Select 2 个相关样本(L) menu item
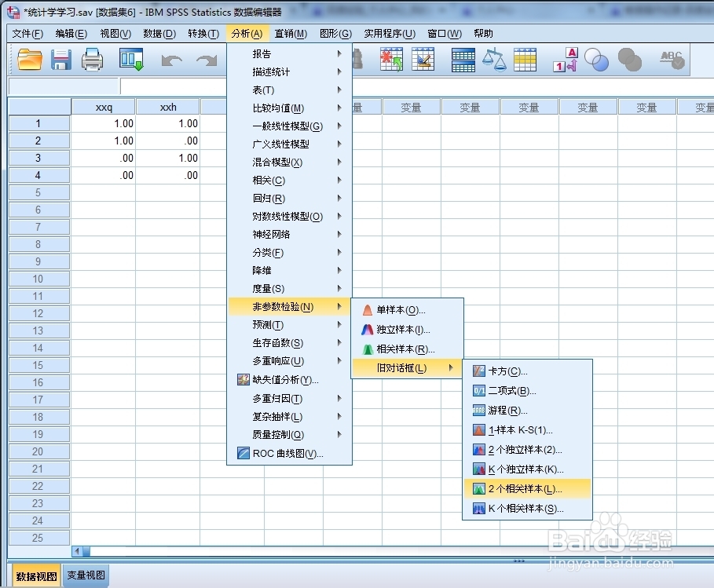Viewport: 714px width, 588px height. tap(527, 489)
